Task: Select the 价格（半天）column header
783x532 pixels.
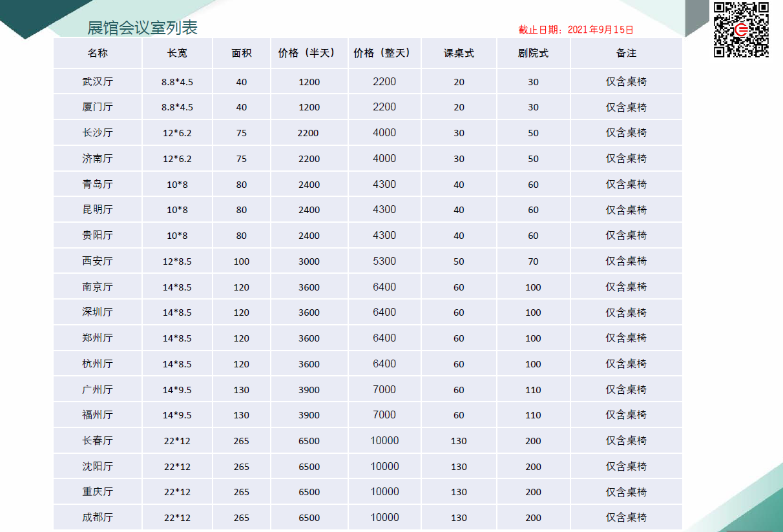Action: [x=309, y=54]
